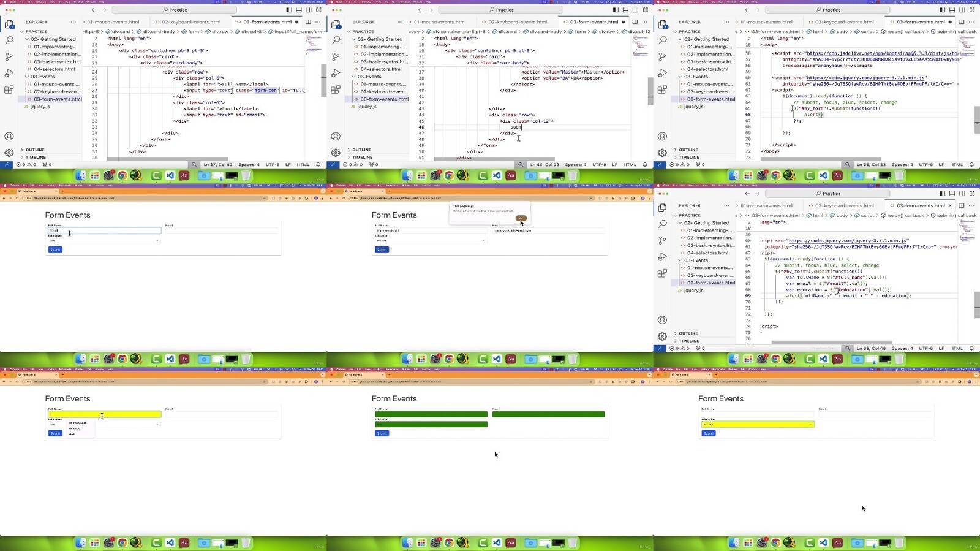Click Customize Layout icon in Ln 66 VS Code window
Screen dimensions: 980x551
coord(972,10)
